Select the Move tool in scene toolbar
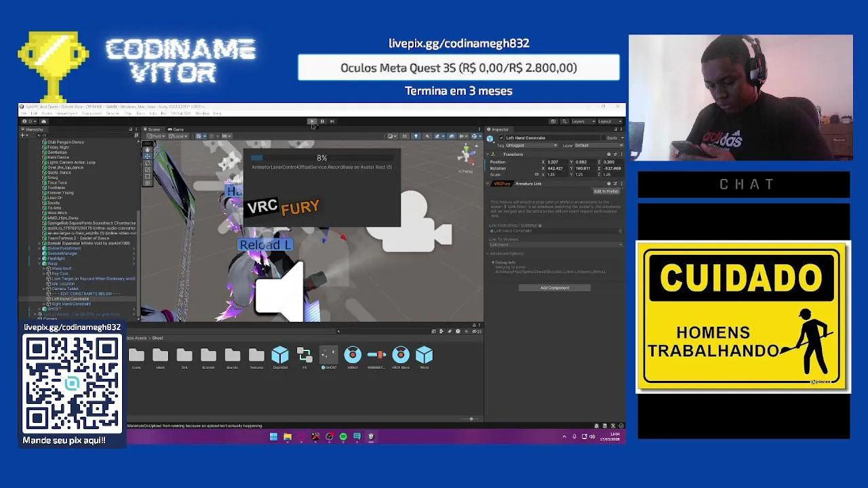Screen dimensions: 868x488 [147, 157]
